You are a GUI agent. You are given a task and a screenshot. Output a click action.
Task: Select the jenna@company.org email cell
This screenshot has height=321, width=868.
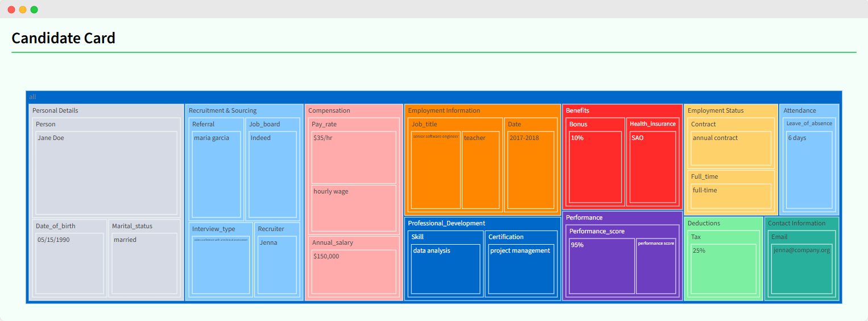click(x=801, y=269)
